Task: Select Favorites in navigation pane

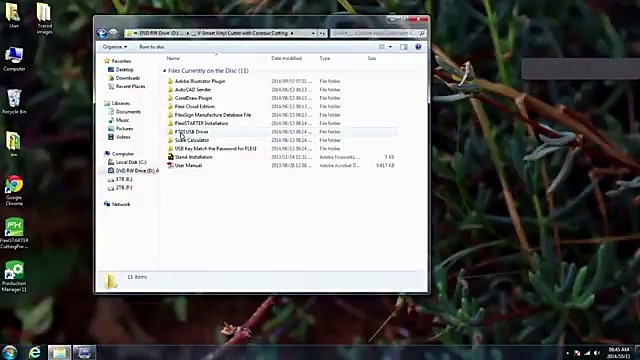Action: [118, 61]
